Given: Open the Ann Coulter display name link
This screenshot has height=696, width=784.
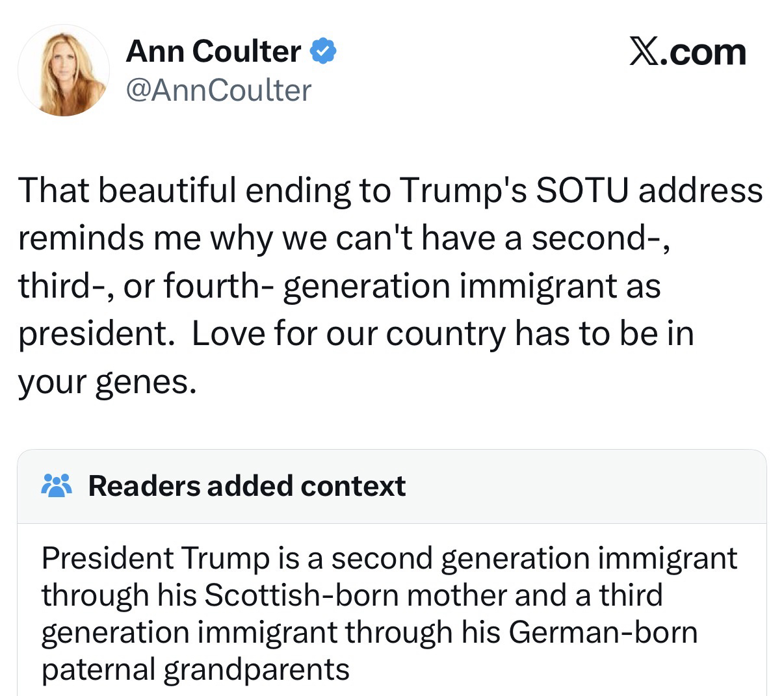Looking at the screenshot, I should tap(213, 51).
